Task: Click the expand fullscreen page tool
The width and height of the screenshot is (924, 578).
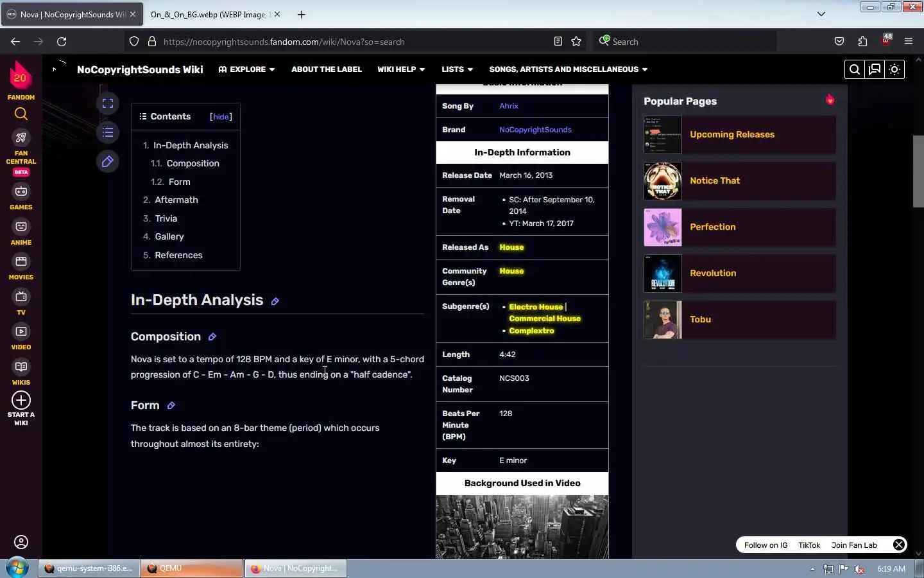Action: [x=108, y=103]
